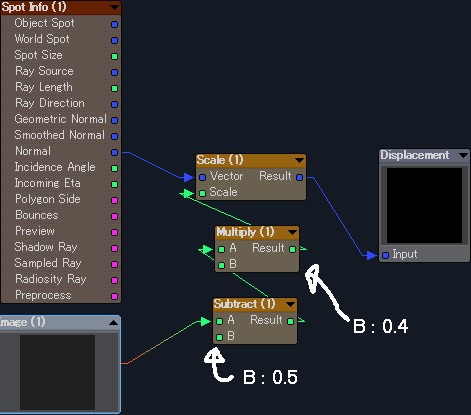Click the Image (1) node preview thumbnail
The height and width of the screenshot is (415, 471).
coord(57,372)
